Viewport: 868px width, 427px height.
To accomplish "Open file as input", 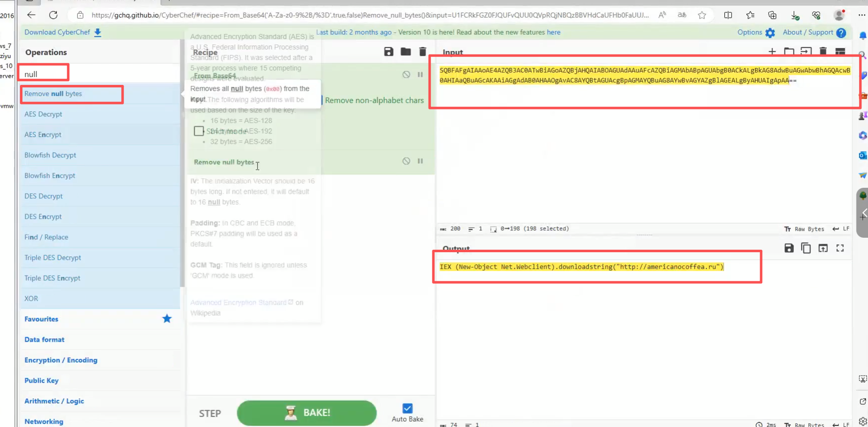I will click(x=806, y=51).
